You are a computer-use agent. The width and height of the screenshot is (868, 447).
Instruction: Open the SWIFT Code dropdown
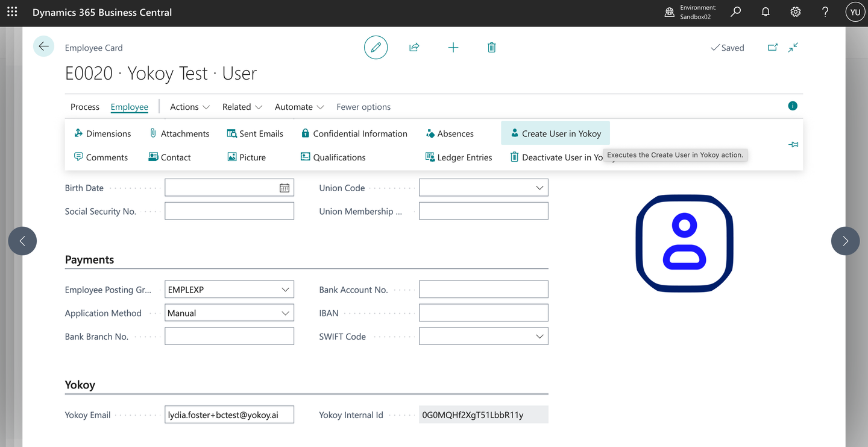(x=539, y=337)
